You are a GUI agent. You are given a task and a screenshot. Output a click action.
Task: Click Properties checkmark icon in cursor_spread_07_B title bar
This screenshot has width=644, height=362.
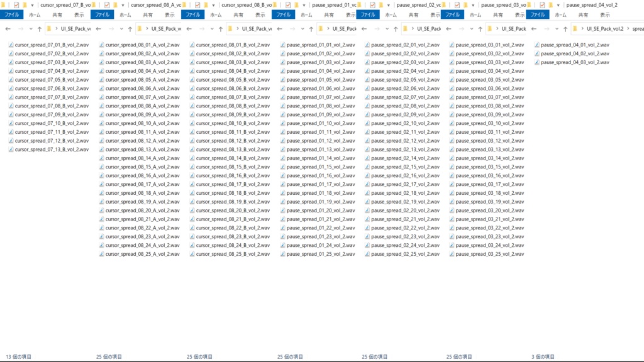[x=16, y=5]
